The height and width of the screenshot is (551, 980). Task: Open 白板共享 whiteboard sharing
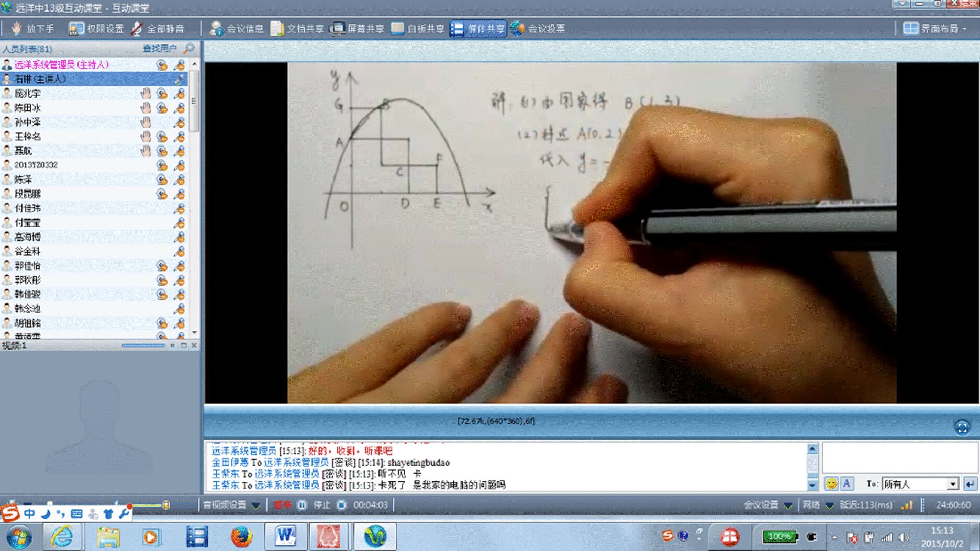click(x=418, y=29)
